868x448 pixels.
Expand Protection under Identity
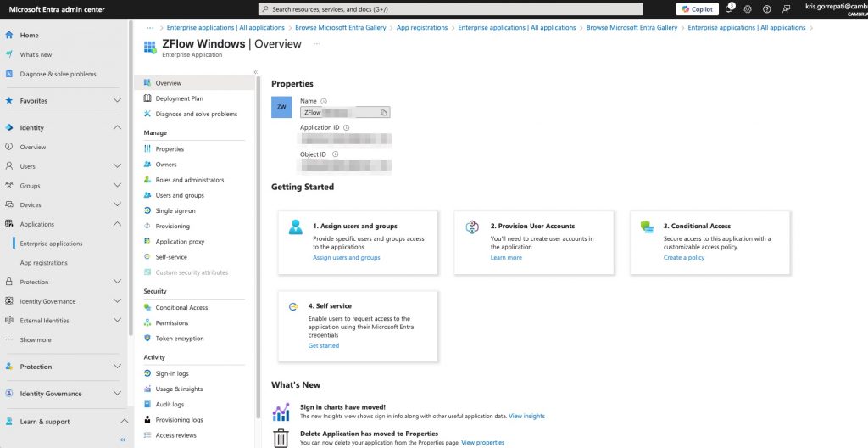click(x=117, y=282)
